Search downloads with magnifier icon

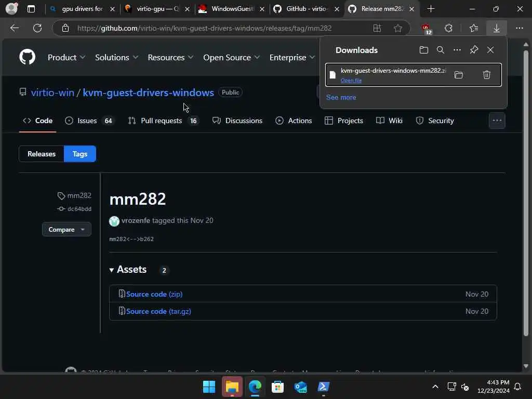[x=441, y=50]
